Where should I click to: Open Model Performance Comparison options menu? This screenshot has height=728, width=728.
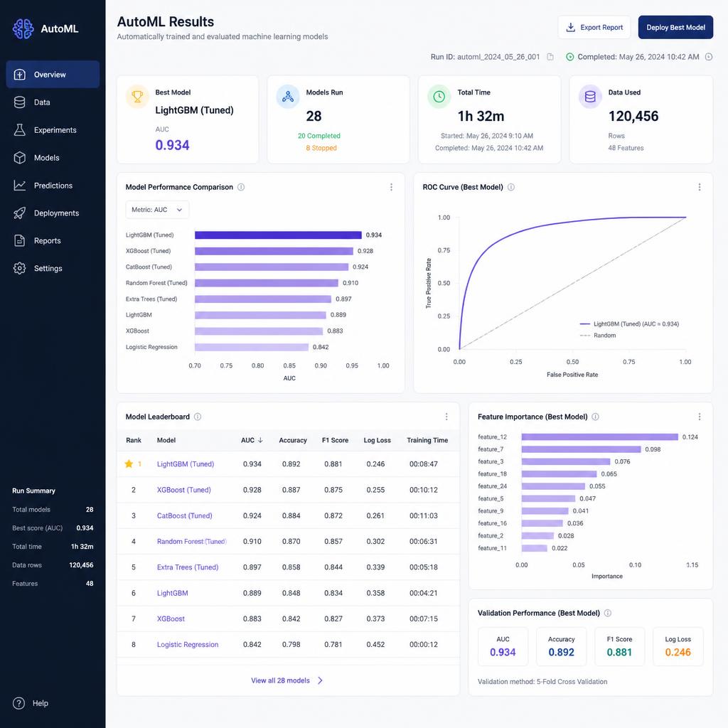(x=392, y=187)
